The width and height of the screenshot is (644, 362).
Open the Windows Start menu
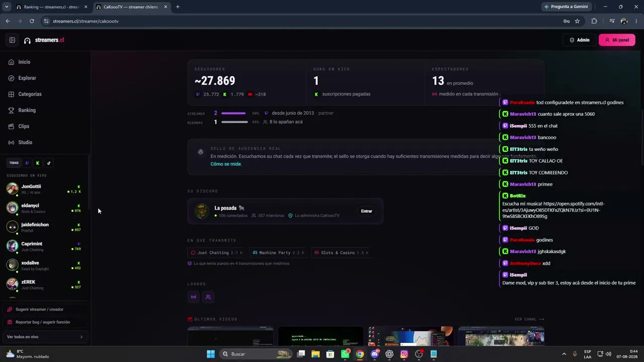click(211, 354)
